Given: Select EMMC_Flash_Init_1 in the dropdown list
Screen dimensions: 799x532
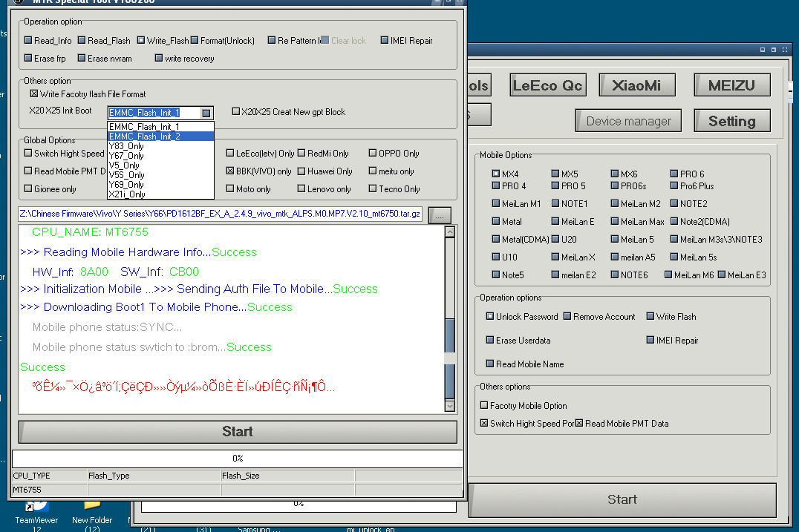Looking at the screenshot, I should 160,126.
